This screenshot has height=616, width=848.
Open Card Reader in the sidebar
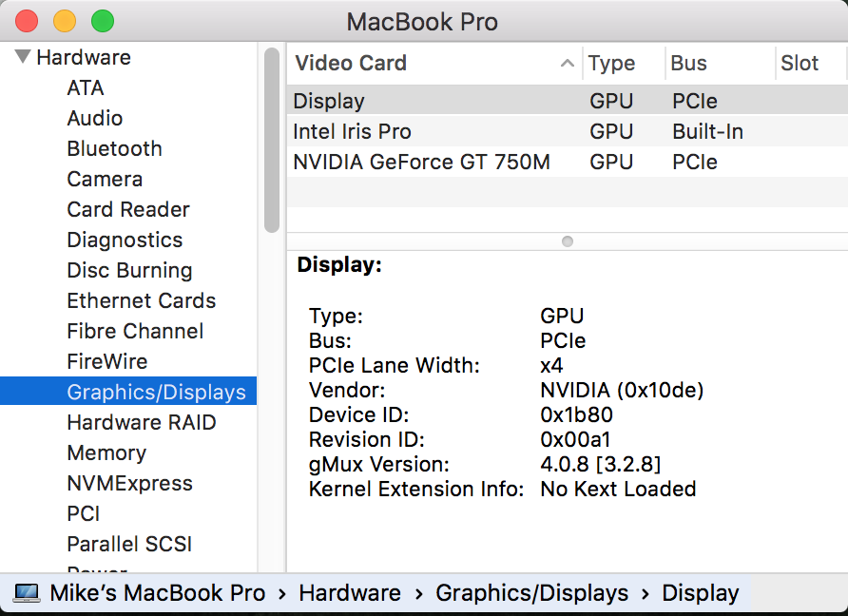pyautogui.click(x=128, y=209)
